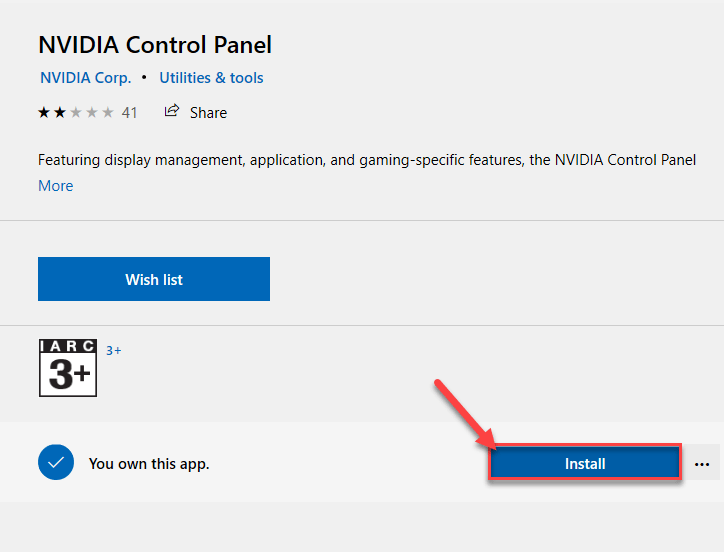Click the 'You own this app.' text
Viewport: 724px width, 552px height.
coord(149,464)
